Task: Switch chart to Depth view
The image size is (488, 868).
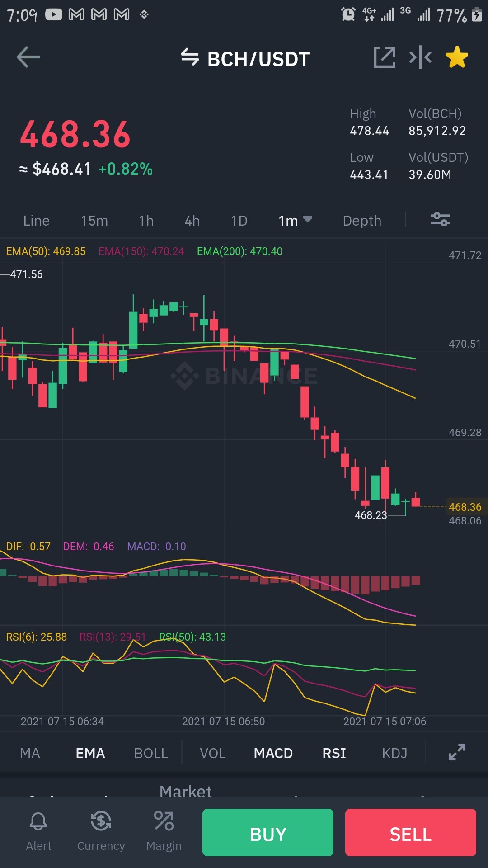Action: [362, 221]
